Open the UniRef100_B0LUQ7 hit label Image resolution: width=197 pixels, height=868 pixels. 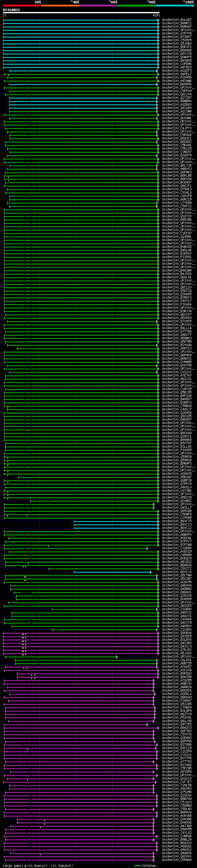pos(177,20)
